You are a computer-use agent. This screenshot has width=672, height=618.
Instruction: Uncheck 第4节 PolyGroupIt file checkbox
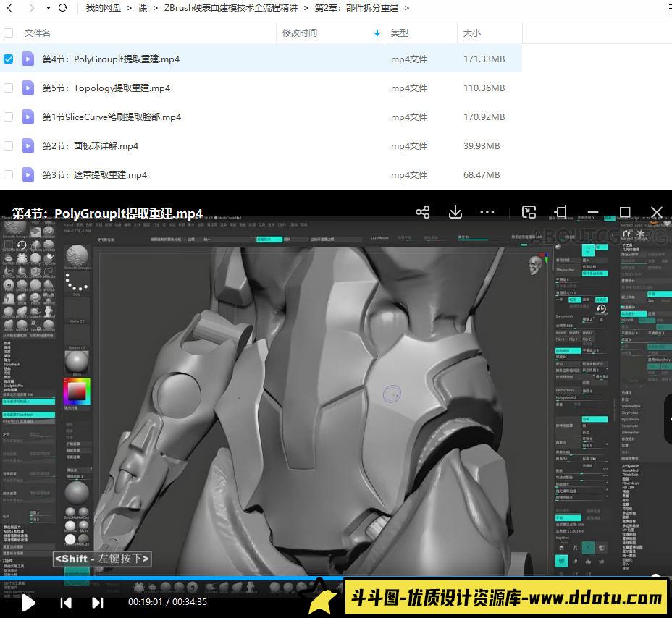(x=8, y=59)
